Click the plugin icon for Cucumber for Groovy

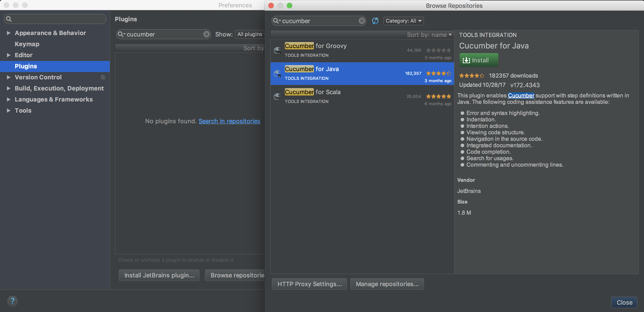pos(277,50)
